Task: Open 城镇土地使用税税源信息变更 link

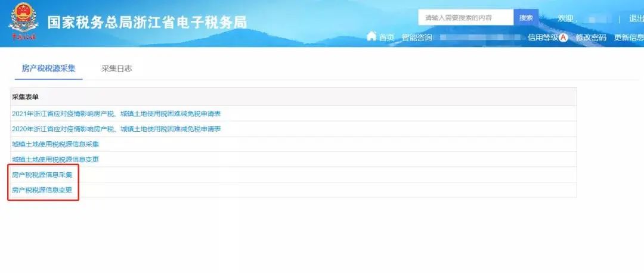Action: 55,159
